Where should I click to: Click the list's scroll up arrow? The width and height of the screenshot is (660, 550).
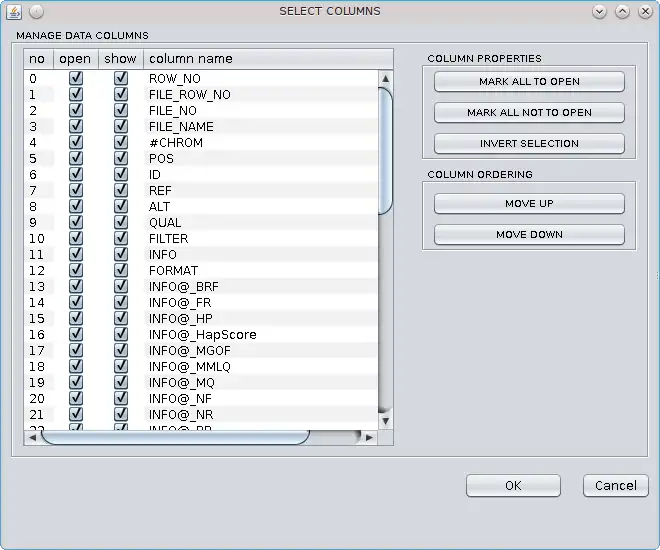pos(386,79)
